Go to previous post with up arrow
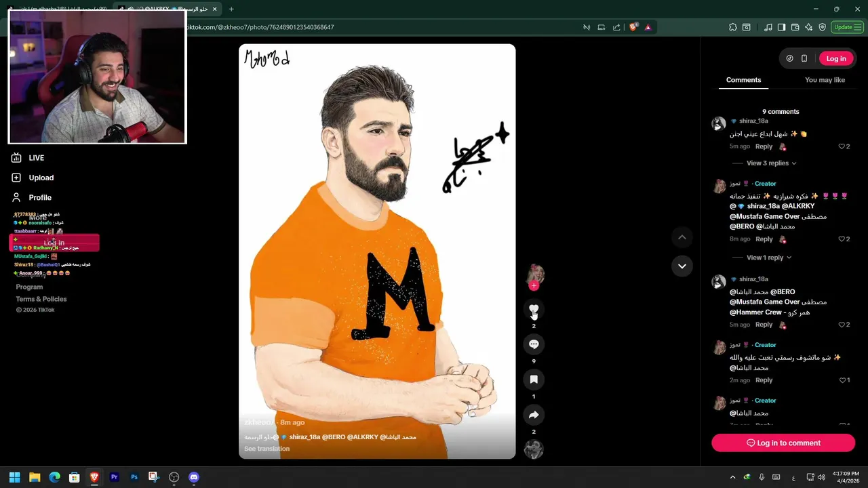The width and height of the screenshot is (868, 488). (x=682, y=237)
